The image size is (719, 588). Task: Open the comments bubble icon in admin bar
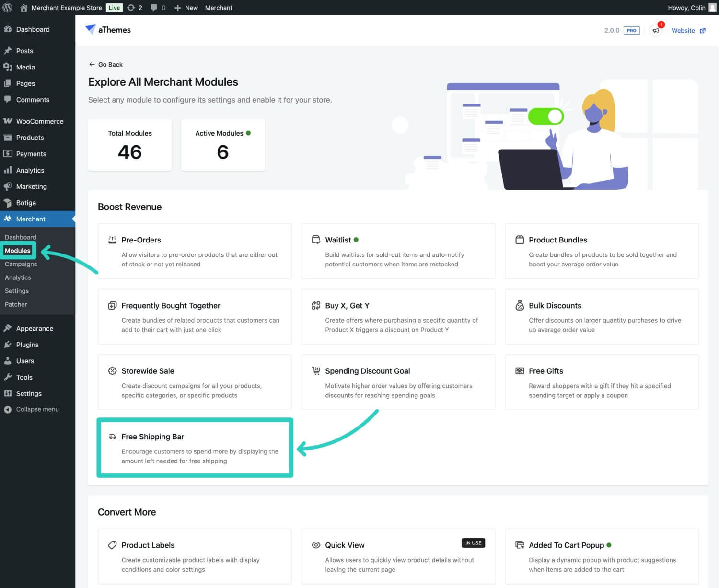[154, 8]
